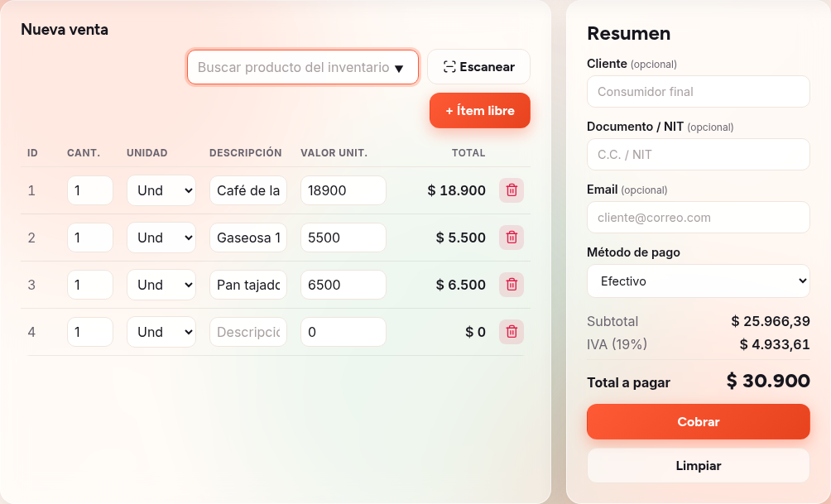Click the cliente@correo.com email field

pos(698,218)
